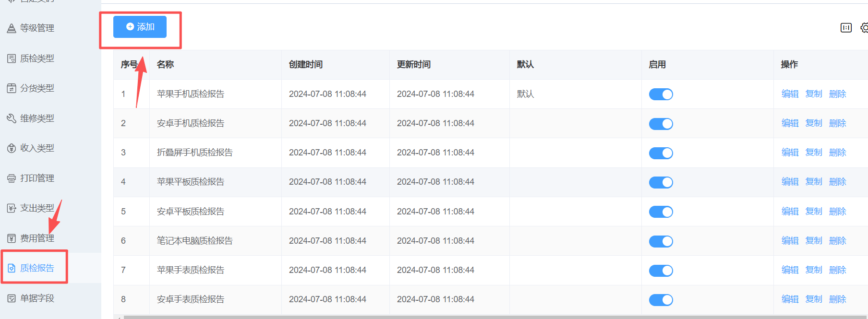Click the 质检类型 sidebar icon
The image size is (868, 319).
point(12,59)
